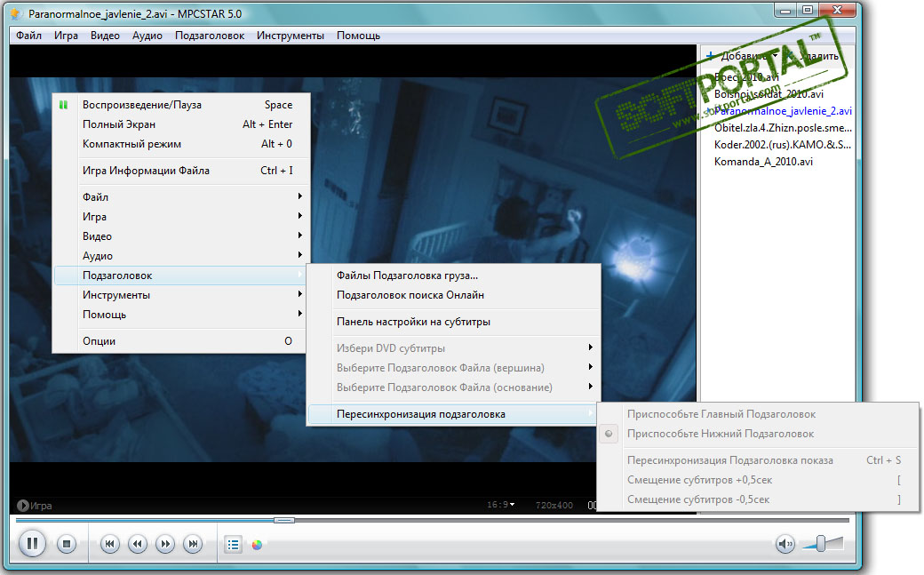Expand Выберите Подзаголовок Файла (вершина)

tap(453, 367)
